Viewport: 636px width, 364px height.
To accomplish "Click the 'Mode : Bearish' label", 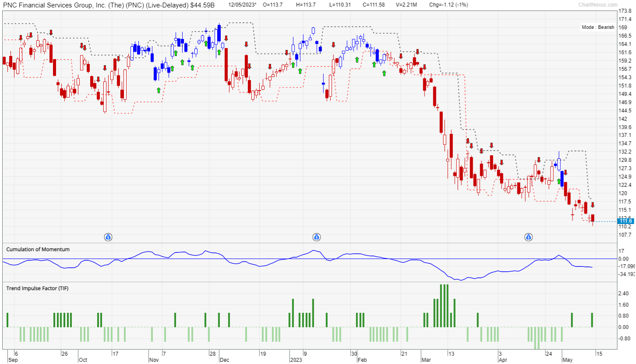I will pyautogui.click(x=598, y=27).
